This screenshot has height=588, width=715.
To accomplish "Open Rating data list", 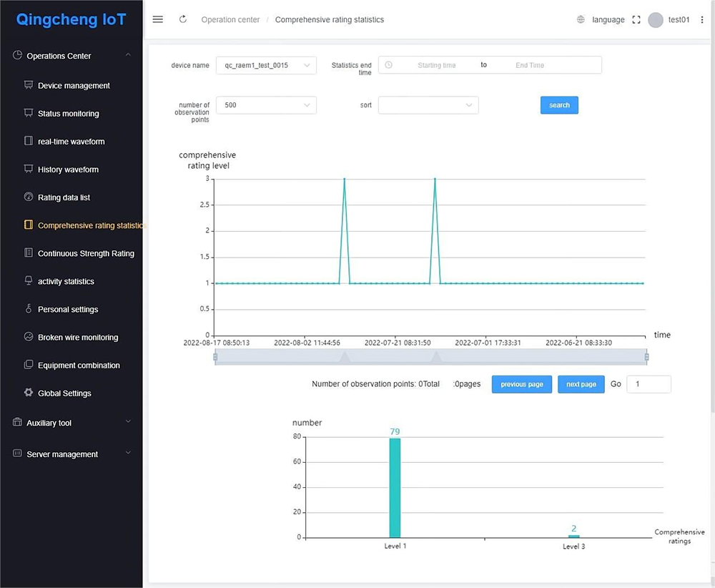I will [x=64, y=197].
